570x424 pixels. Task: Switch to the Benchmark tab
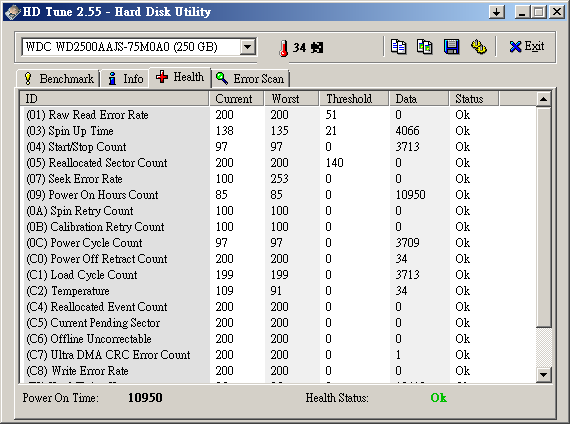click(59, 79)
